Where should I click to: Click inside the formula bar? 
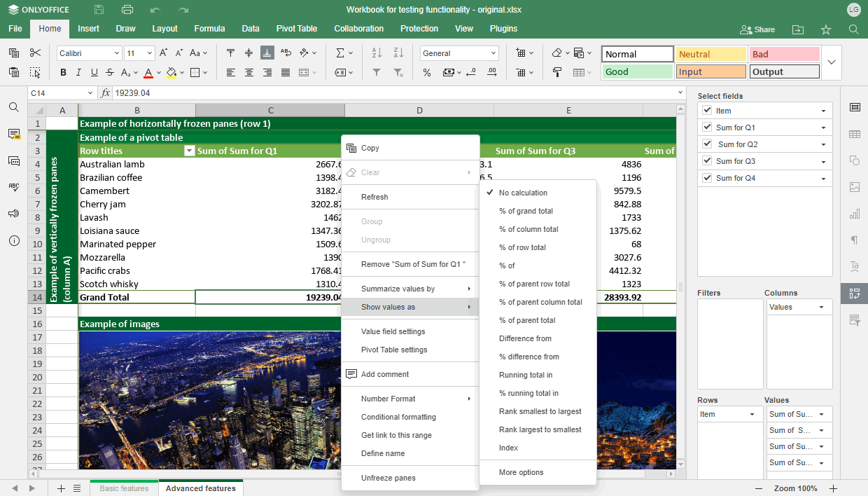tap(280, 92)
